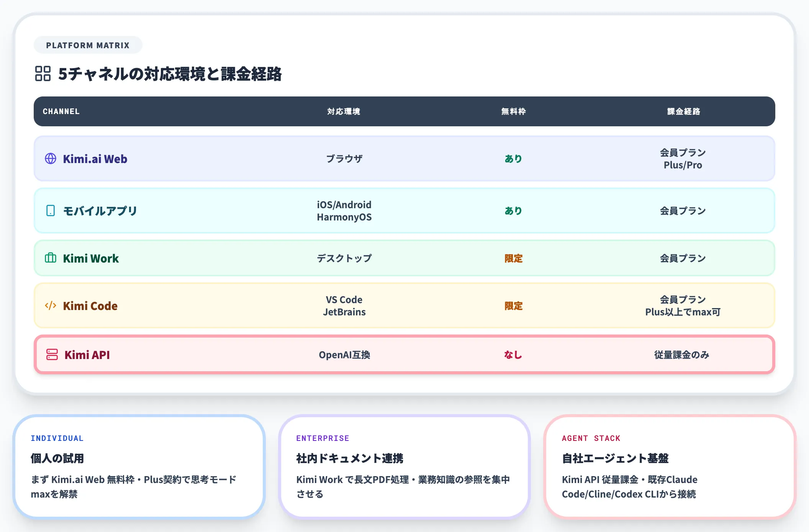Click the server icon for Kimi API
Screen dimensions: 809x532
(52, 354)
